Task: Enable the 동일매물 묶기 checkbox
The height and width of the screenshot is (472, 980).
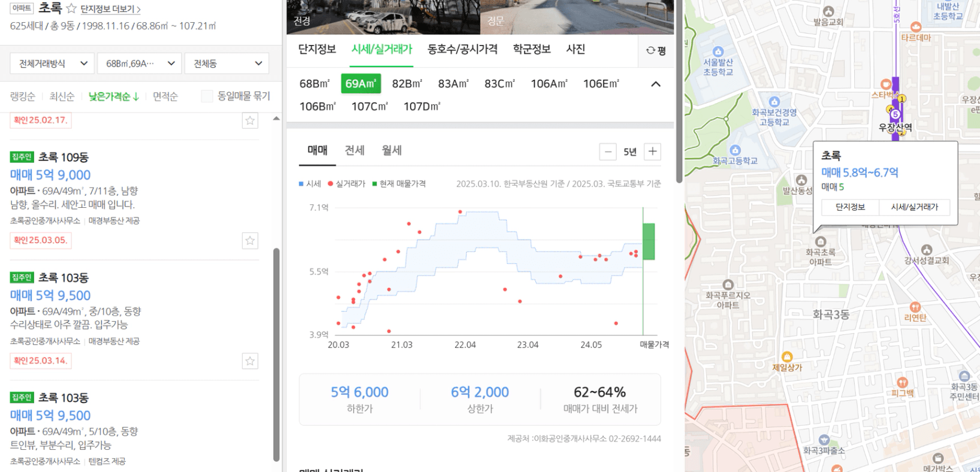Action: (x=207, y=96)
